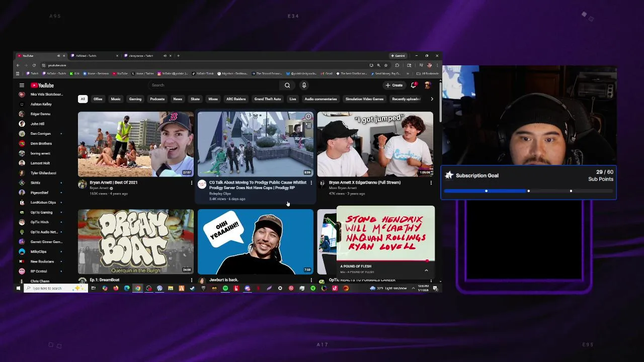Bookmark this page with the star icon

(386, 65)
